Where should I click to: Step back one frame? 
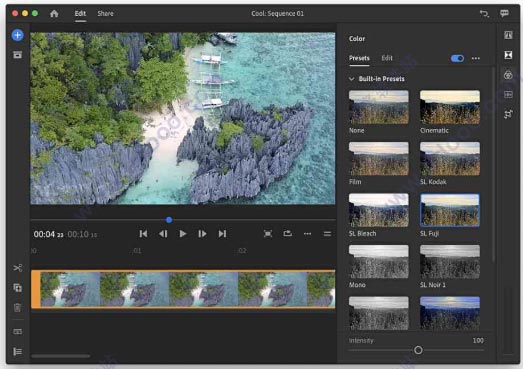[163, 234]
